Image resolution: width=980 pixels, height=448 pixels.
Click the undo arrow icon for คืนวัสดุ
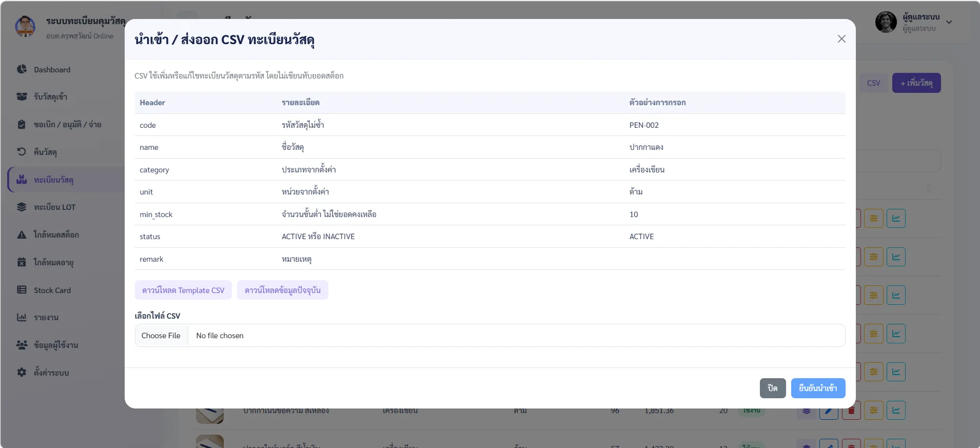point(22,151)
